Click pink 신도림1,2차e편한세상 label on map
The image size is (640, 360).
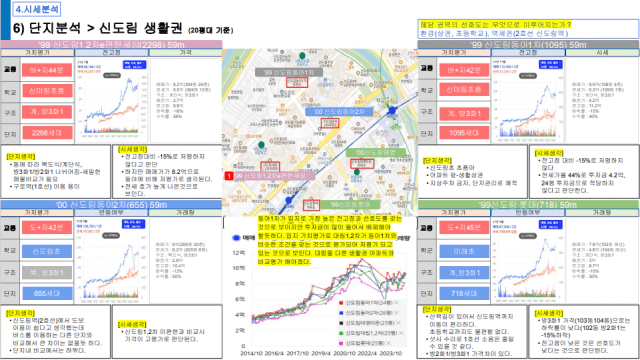(x=274, y=176)
